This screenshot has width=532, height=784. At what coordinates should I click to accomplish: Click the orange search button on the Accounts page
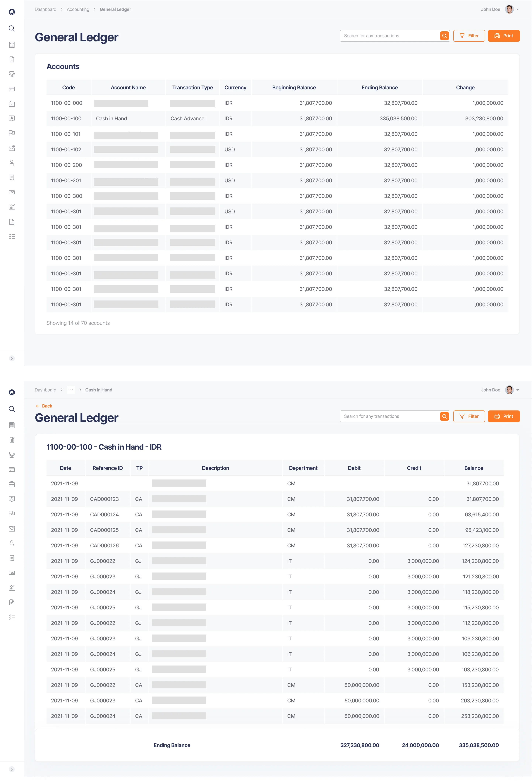point(444,36)
